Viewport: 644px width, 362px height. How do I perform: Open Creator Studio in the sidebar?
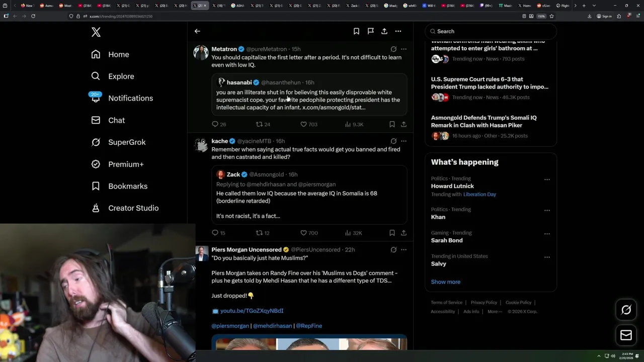(x=125, y=208)
